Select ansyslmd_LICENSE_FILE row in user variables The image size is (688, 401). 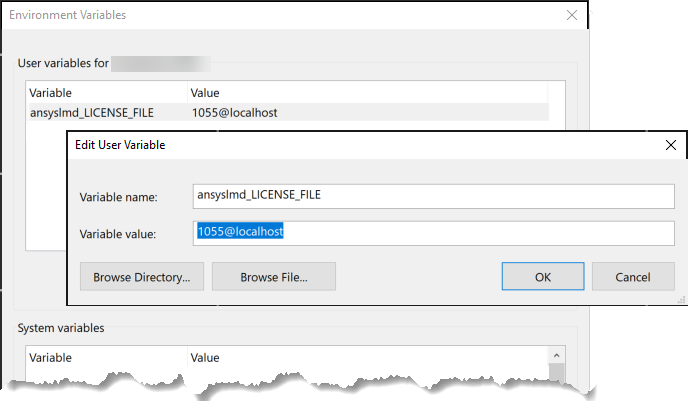(289, 112)
